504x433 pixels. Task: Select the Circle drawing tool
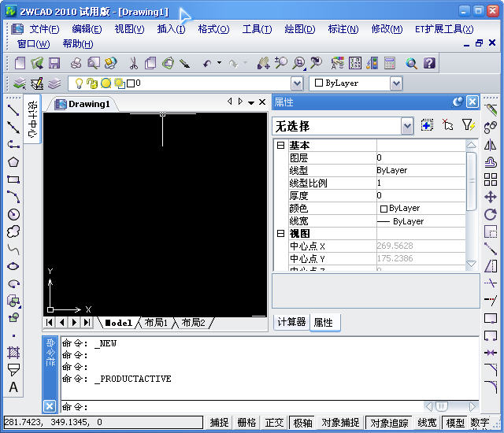coord(13,214)
